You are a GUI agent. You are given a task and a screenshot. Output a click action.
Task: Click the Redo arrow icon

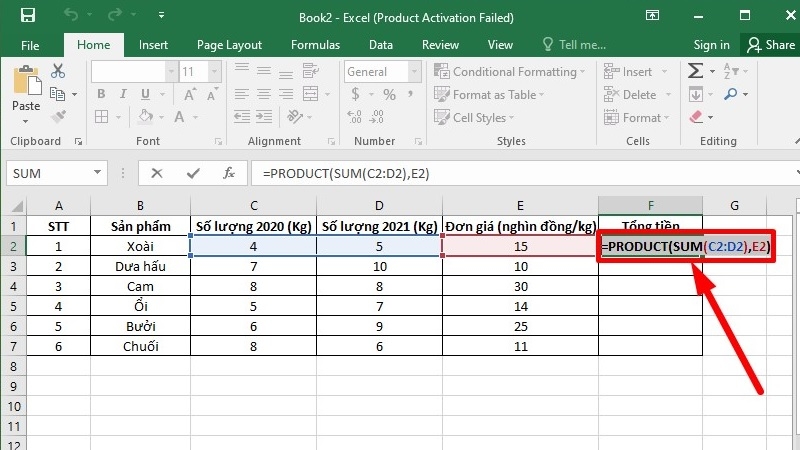pos(114,15)
